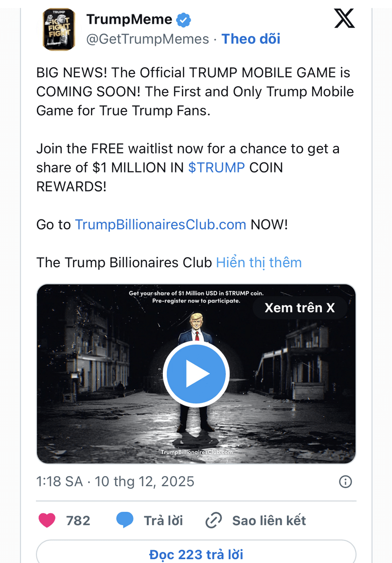Open the $TRUMP cashtag link
392x563 pixels.
tap(216, 167)
